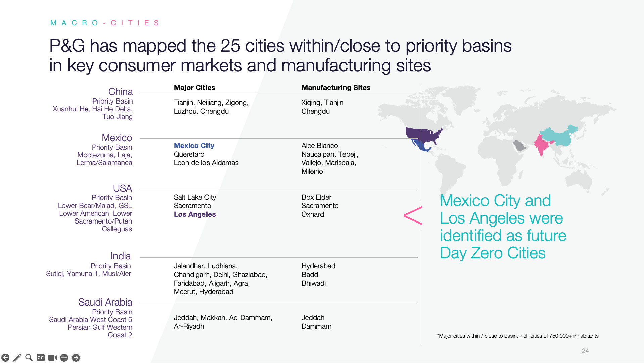Click 'Sacramento' in Major Cities column
The width and height of the screenshot is (644, 363).
tap(192, 206)
